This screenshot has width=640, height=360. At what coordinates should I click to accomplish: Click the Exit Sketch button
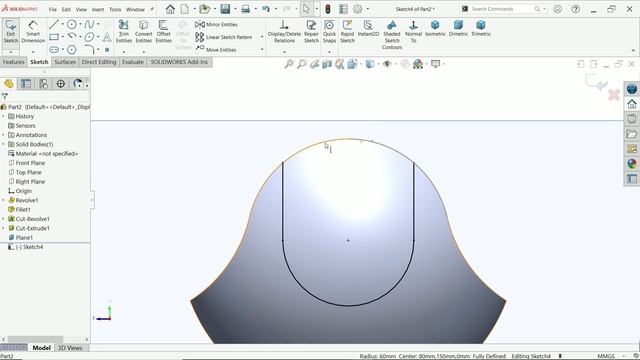[x=11, y=31]
